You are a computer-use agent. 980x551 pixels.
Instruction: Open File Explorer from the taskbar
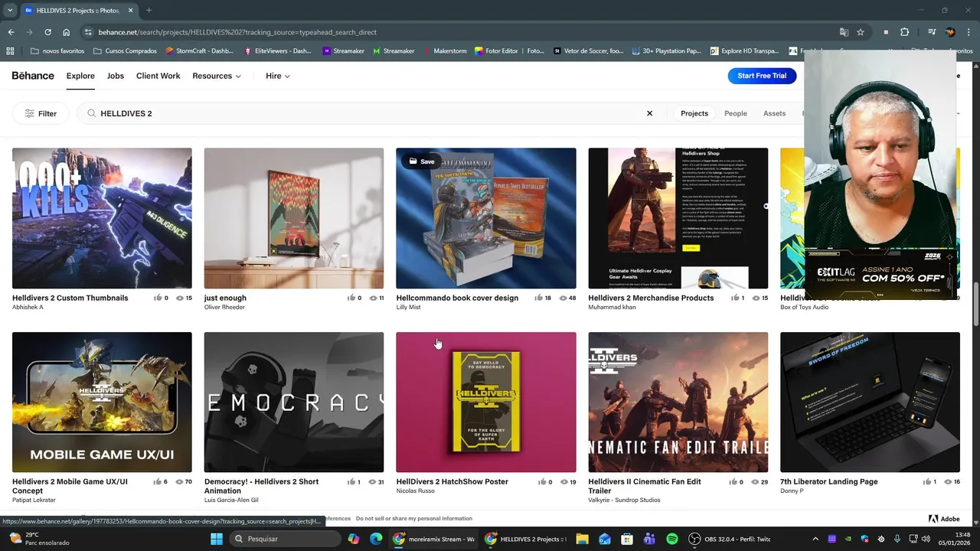pos(582,539)
